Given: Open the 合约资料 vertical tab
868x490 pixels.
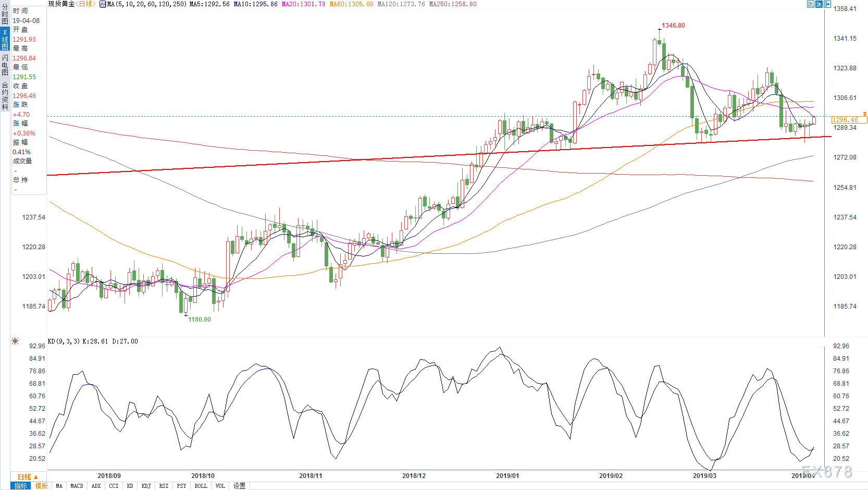Looking at the screenshot, I should (5, 95).
